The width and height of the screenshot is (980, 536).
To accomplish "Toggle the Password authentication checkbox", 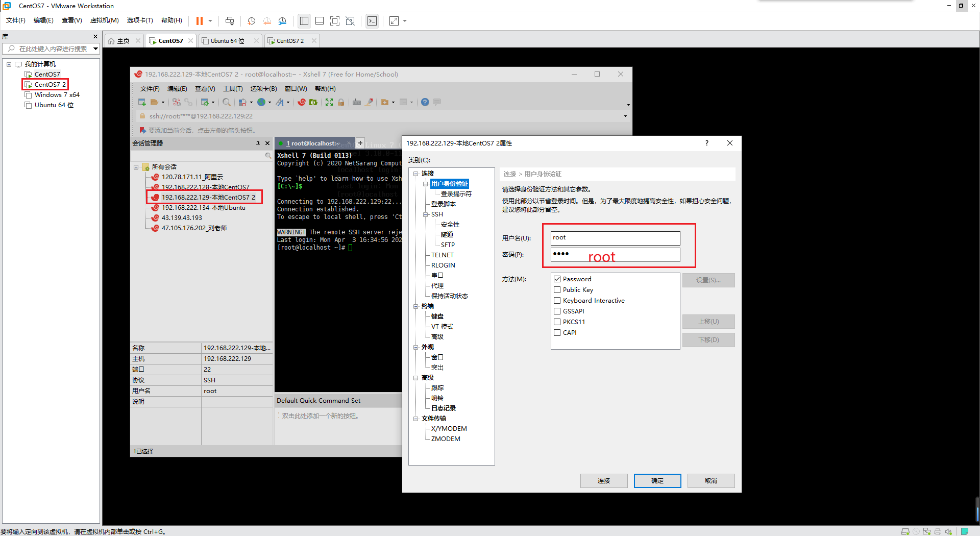I will 557,279.
